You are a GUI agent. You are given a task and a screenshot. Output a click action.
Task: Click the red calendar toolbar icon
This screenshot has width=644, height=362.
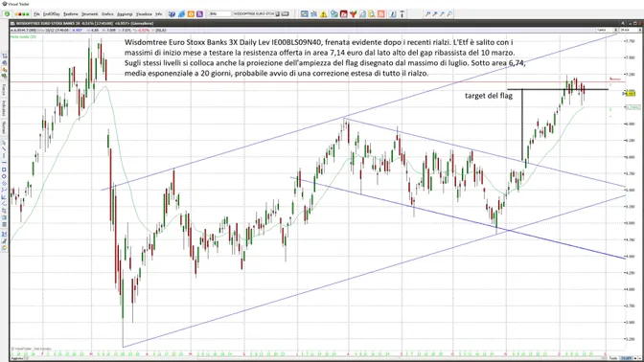click(x=343, y=14)
